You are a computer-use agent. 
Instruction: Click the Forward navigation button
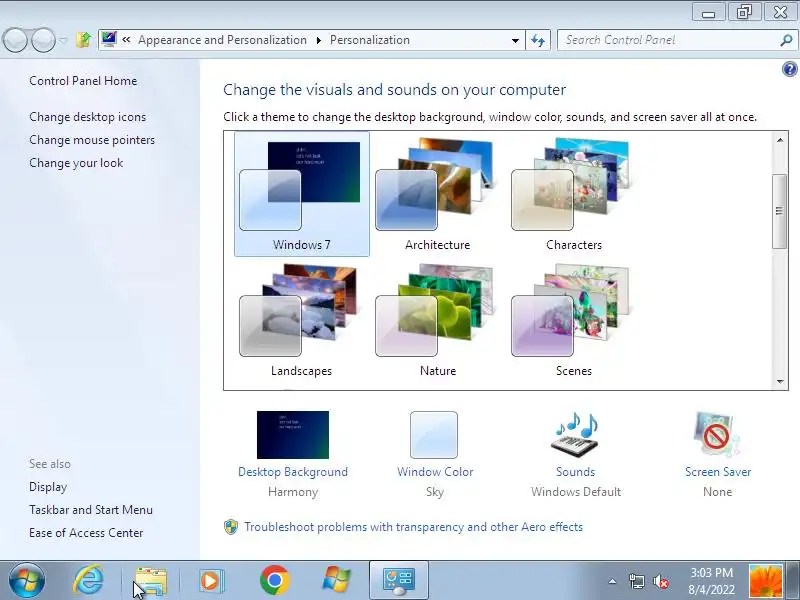[x=43, y=40]
